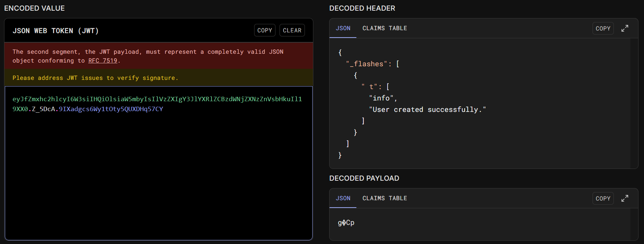
Task: Select JSON tab in Decoded Payload
Action: 343,198
